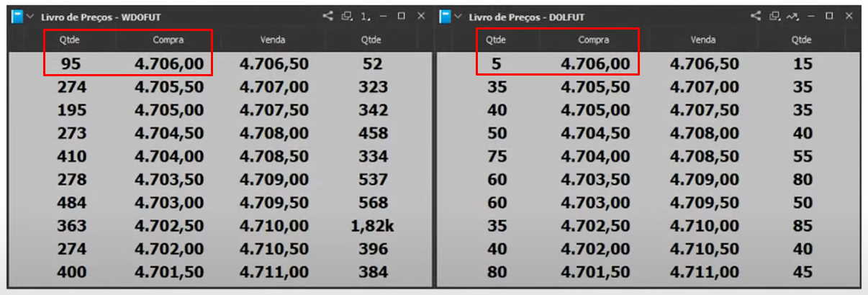
Task: Click the share icon in DOLFUT title bar
Action: (756, 15)
